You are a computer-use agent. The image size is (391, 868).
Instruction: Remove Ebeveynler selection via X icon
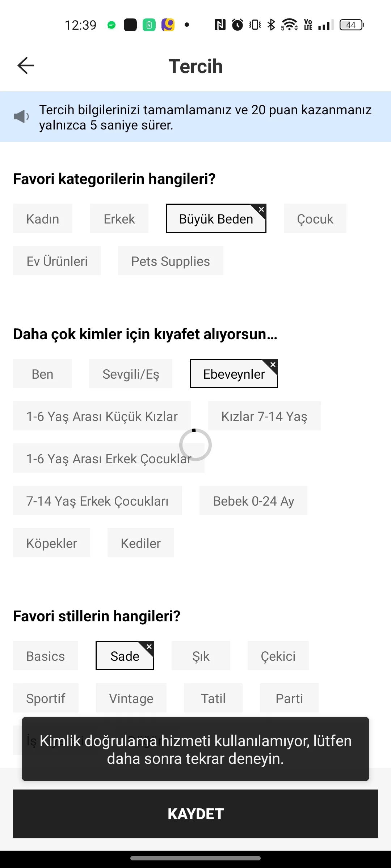[x=273, y=365]
